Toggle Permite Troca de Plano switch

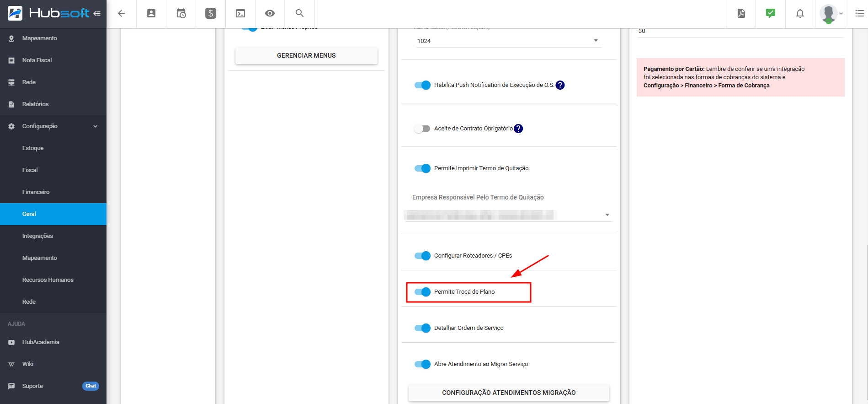(422, 292)
